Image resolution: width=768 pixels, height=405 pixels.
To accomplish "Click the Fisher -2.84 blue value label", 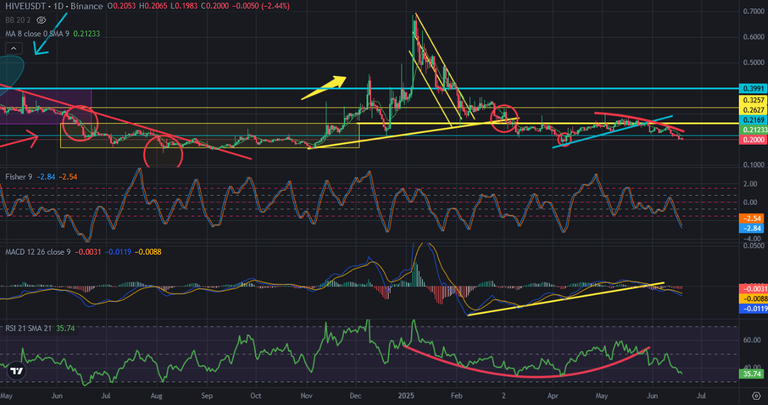I will tap(753, 228).
